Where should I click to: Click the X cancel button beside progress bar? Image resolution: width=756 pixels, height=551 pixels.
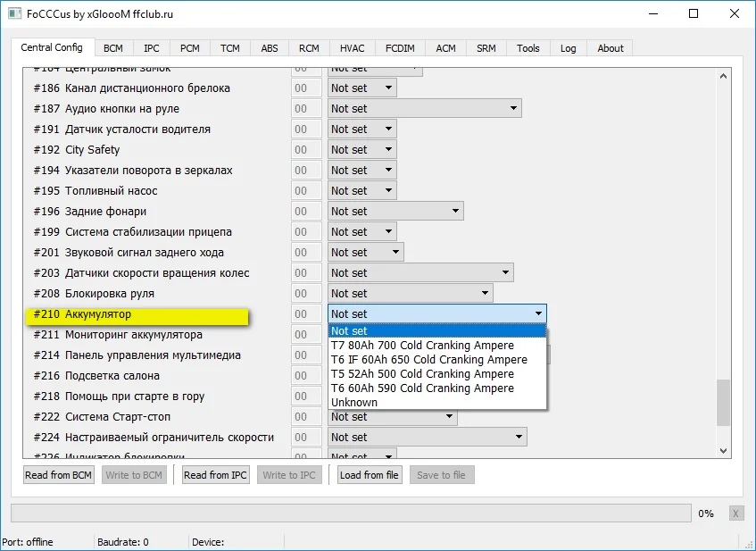735,513
